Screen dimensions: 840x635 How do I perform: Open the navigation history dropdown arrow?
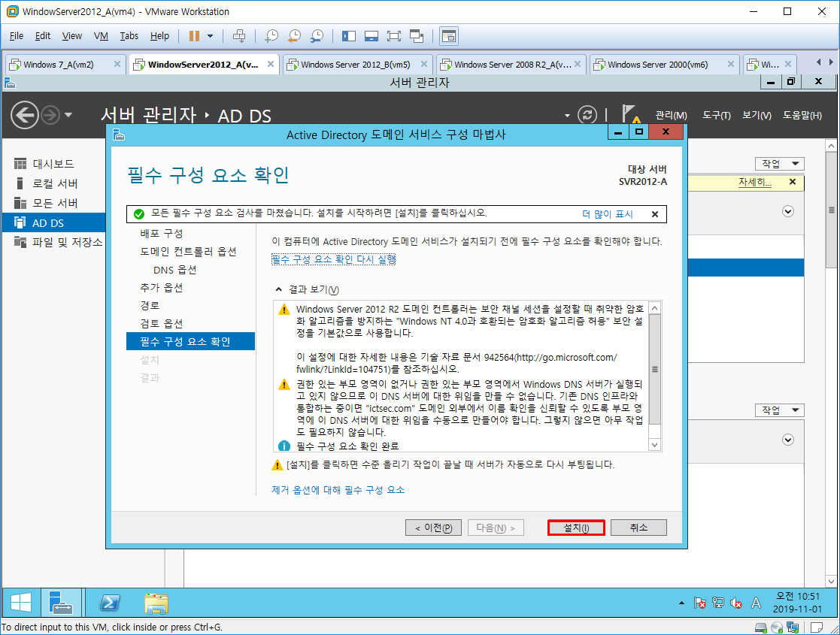tap(68, 115)
